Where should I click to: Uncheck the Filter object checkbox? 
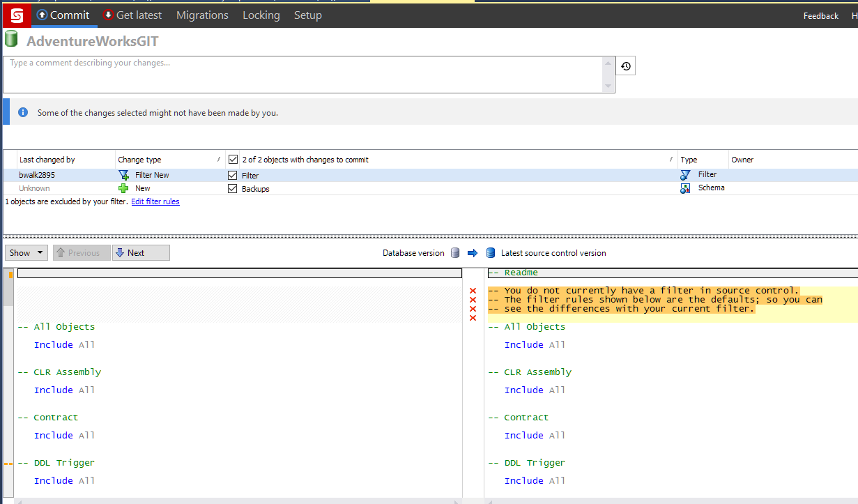pyautogui.click(x=233, y=176)
